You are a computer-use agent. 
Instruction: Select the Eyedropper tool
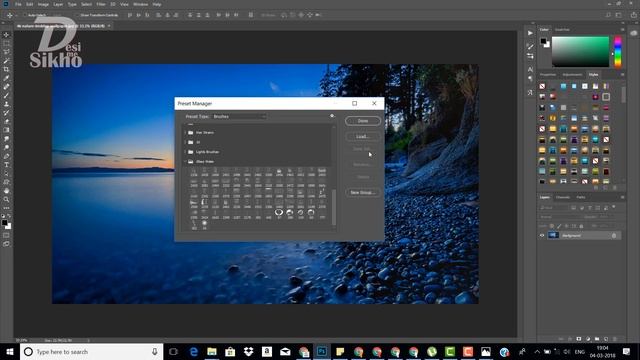(x=6, y=78)
